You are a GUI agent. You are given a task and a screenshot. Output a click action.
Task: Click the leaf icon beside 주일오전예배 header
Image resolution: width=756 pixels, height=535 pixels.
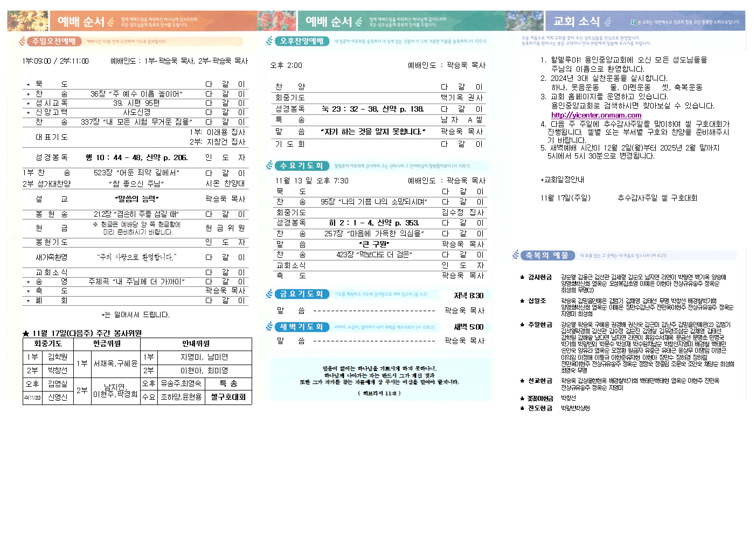point(22,41)
